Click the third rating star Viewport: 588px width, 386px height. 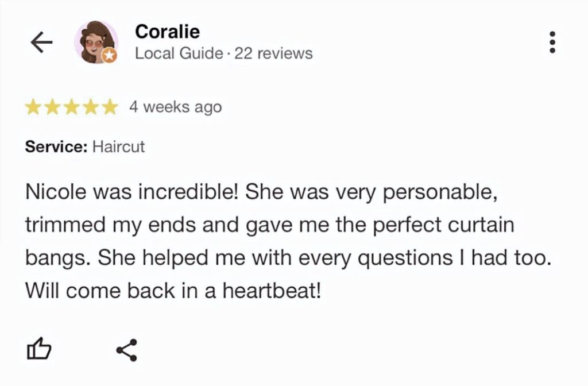72,107
